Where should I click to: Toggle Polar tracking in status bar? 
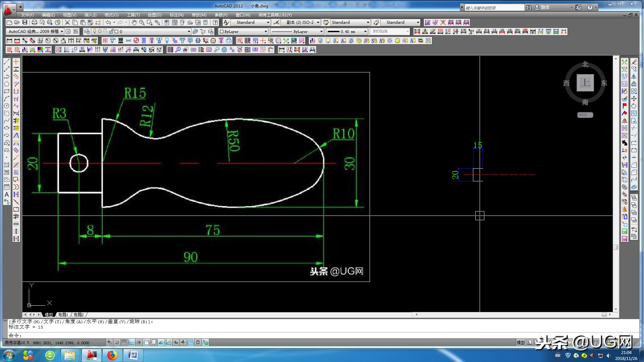coord(139,342)
